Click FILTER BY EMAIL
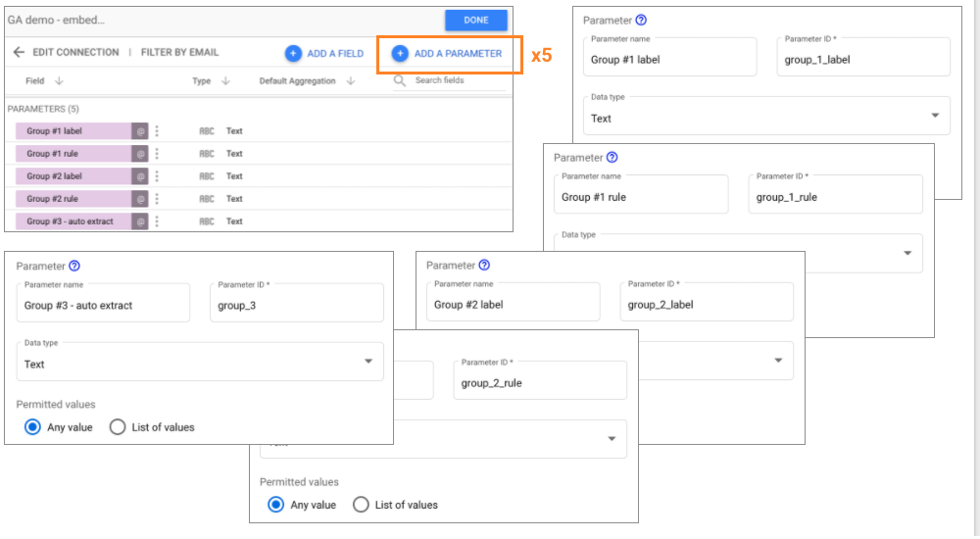Image resolution: width=980 pixels, height=539 pixels. [x=179, y=53]
